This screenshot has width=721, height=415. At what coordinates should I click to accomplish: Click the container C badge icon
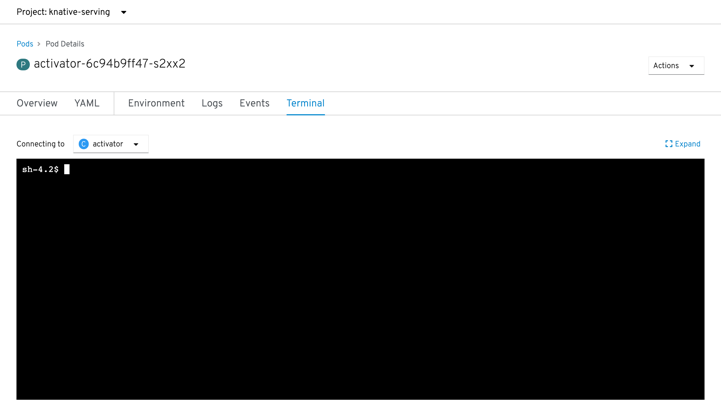point(84,144)
